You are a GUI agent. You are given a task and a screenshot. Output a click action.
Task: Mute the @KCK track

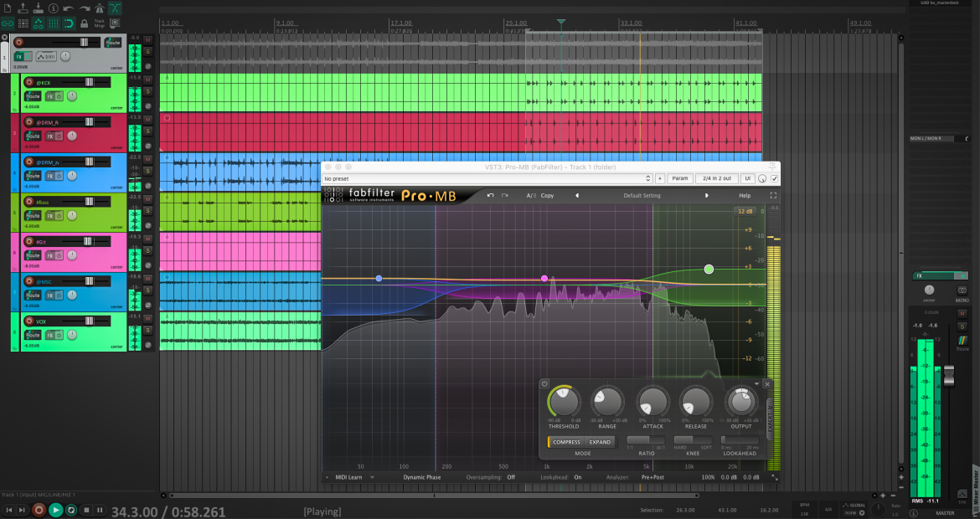[148, 80]
